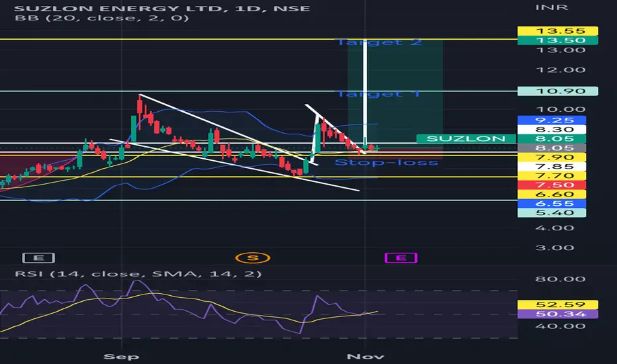The image size is (617, 364).
Task: Select the 10.90 price label
Action: [557, 91]
